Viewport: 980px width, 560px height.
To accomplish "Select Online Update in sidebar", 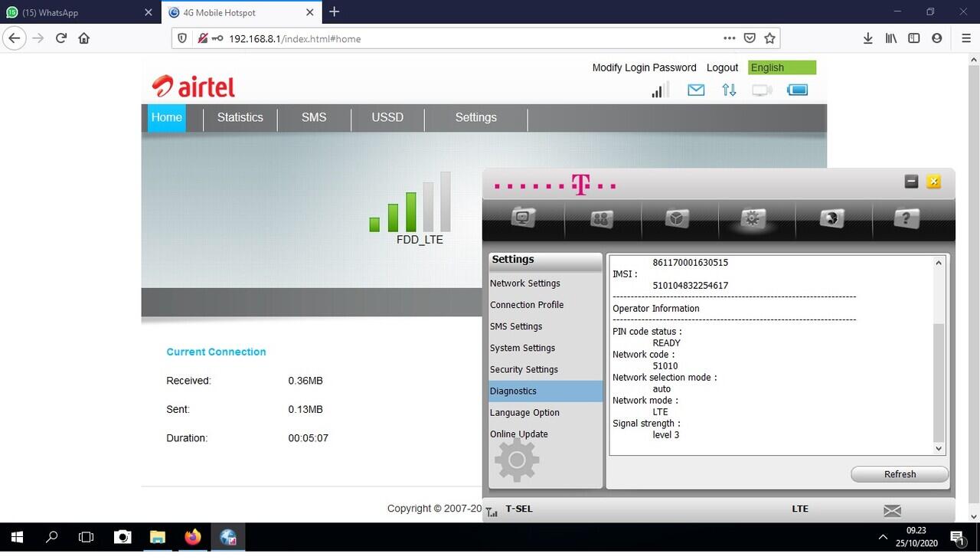I will click(x=545, y=434).
